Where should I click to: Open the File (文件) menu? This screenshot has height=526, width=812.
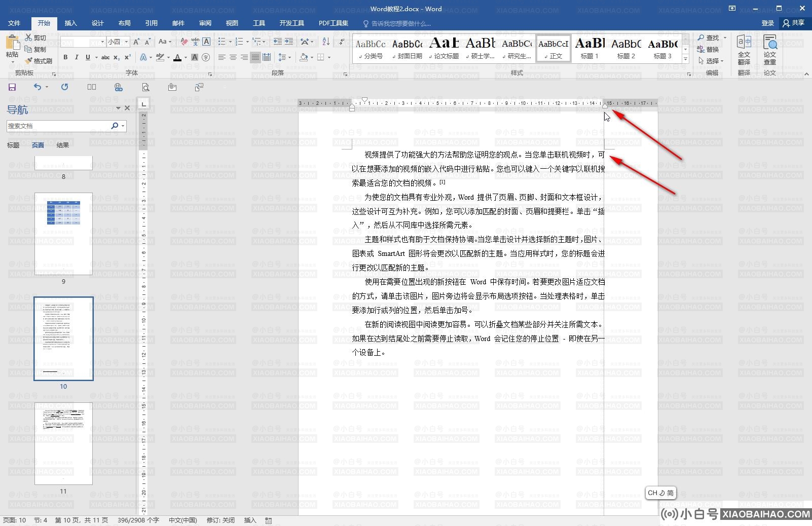pos(14,23)
